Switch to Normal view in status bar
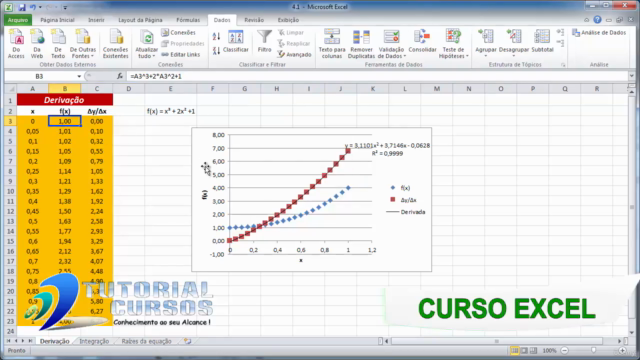The width and height of the screenshot is (640, 360). click(515, 351)
